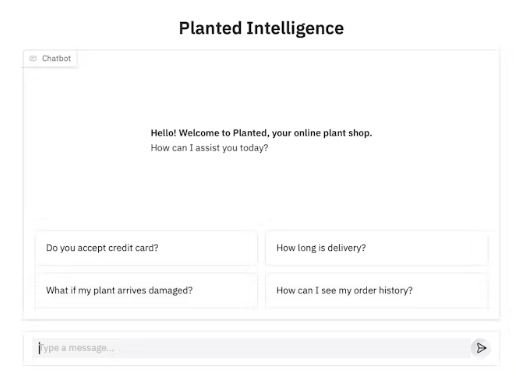Viewport: 516px width, 382px height.
Task: Select 'Do you accept credit card?' suggestion
Action: pos(146,248)
